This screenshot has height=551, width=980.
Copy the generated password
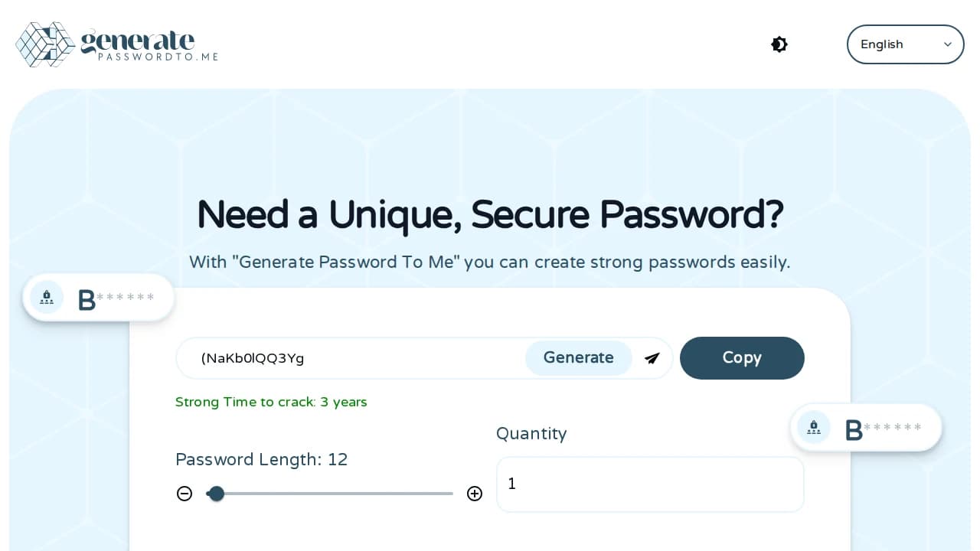[742, 358]
